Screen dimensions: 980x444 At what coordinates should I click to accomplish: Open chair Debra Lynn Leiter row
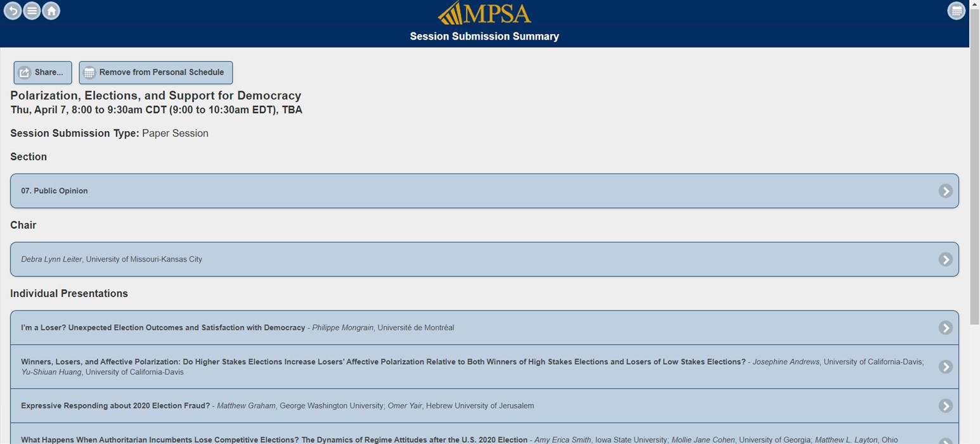coord(484,259)
